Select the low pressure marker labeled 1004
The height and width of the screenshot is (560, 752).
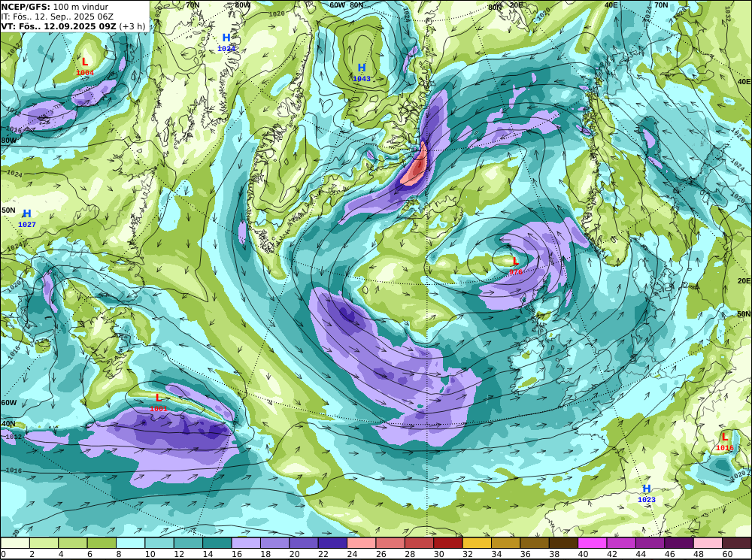[85, 67]
